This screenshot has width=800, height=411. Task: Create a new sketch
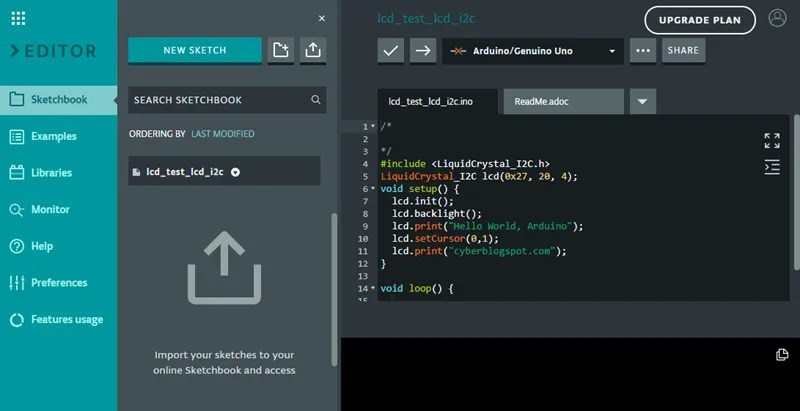(x=195, y=50)
